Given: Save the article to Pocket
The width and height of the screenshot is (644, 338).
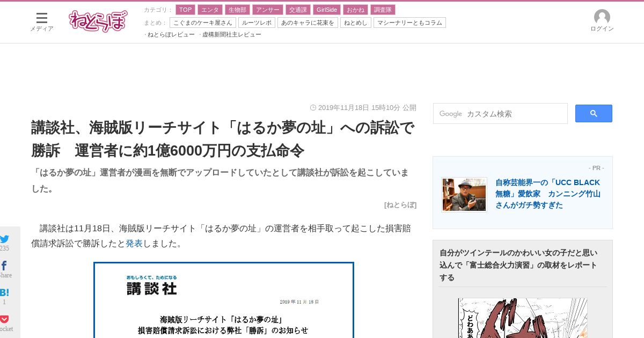Looking at the screenshot, I should point(4,319).
